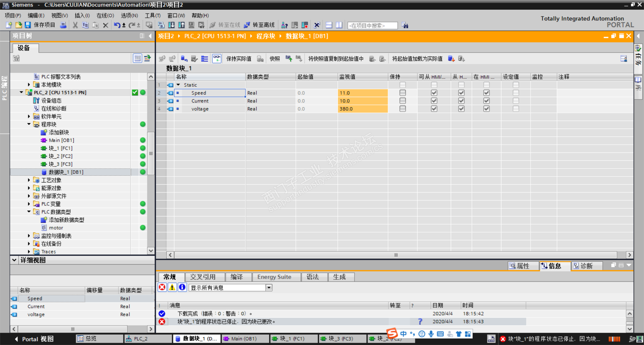Expand the PLC 变量 folder
Screen dimensions: 644x345
coord(29,204)
